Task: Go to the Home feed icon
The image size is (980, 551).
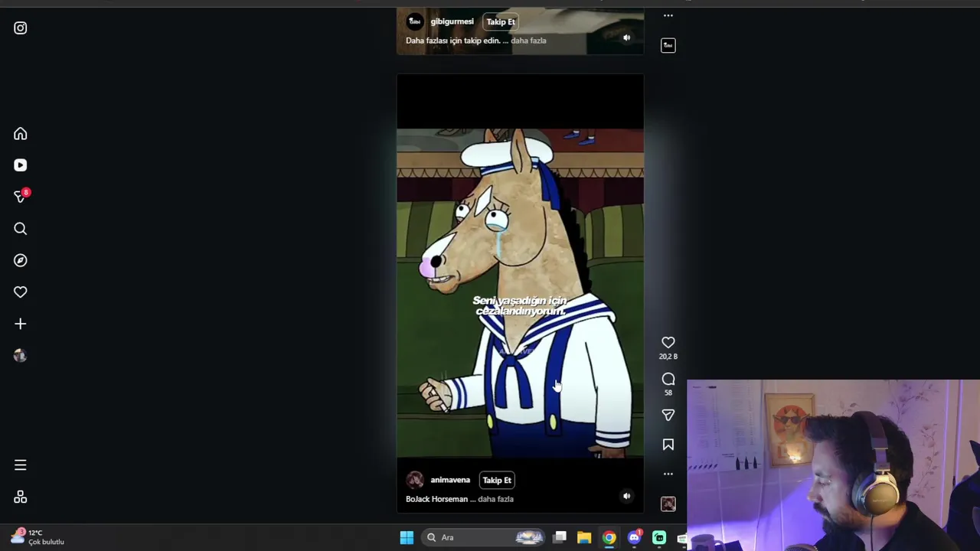Action: point(21,134)
